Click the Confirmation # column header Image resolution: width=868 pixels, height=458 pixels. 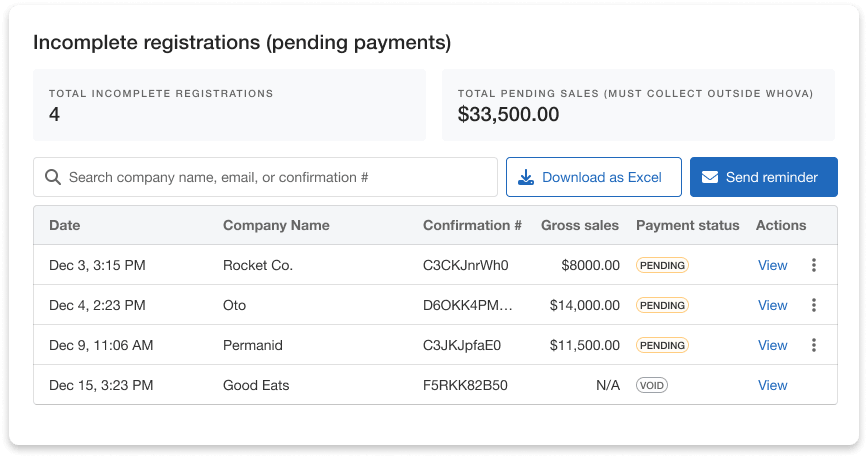(472, 225)
